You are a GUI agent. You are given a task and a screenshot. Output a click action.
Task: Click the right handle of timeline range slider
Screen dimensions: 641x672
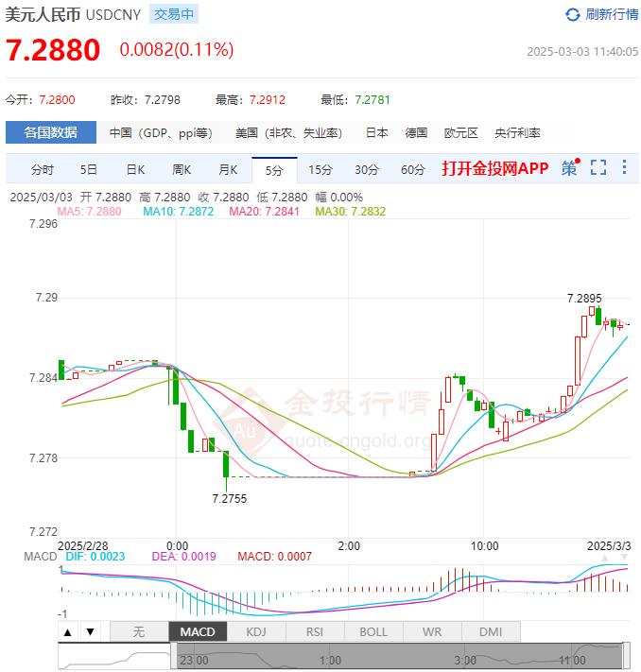click(626, 656)
